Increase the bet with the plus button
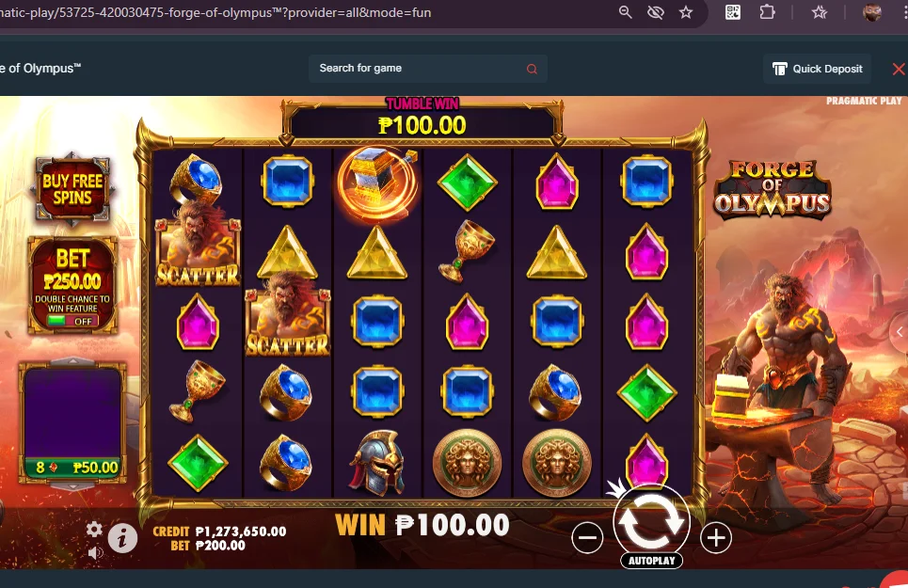This screenshot has height=588, width=908. point(716,537)
